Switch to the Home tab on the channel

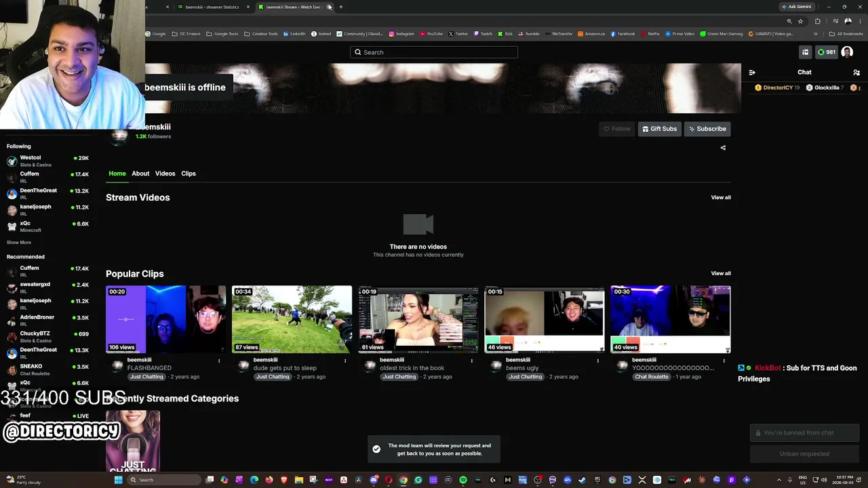(x=117, y=174)
